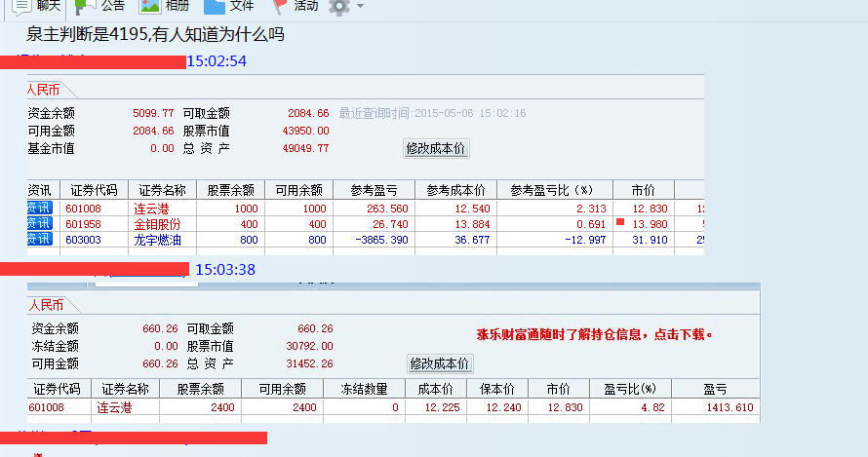Screen dimensions: 868x457
Task: Sort by the 冻结数量 column header
Action: [364, 389]
